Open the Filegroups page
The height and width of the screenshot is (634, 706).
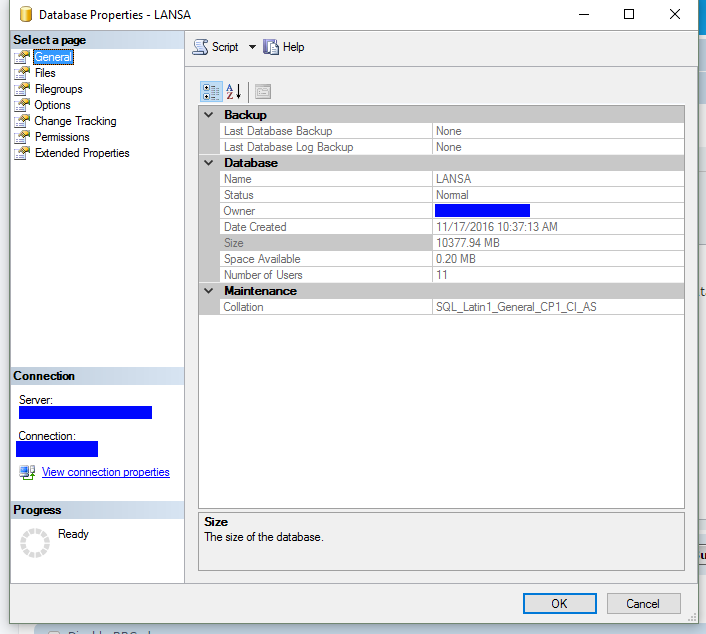pyautogui.click(x=59, y=89)
